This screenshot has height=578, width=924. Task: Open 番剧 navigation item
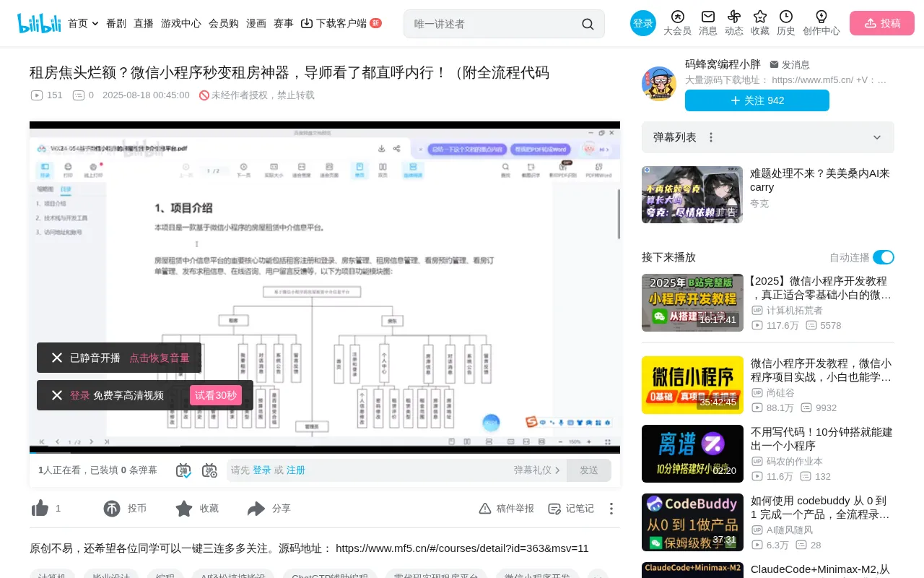tap(116, 23)
